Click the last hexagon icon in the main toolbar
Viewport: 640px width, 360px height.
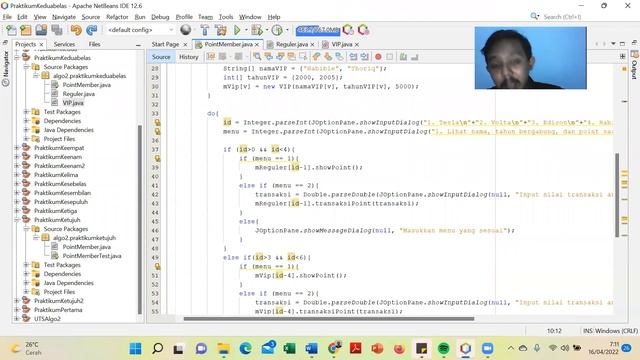pyautogui.click(x=363, y=30)
